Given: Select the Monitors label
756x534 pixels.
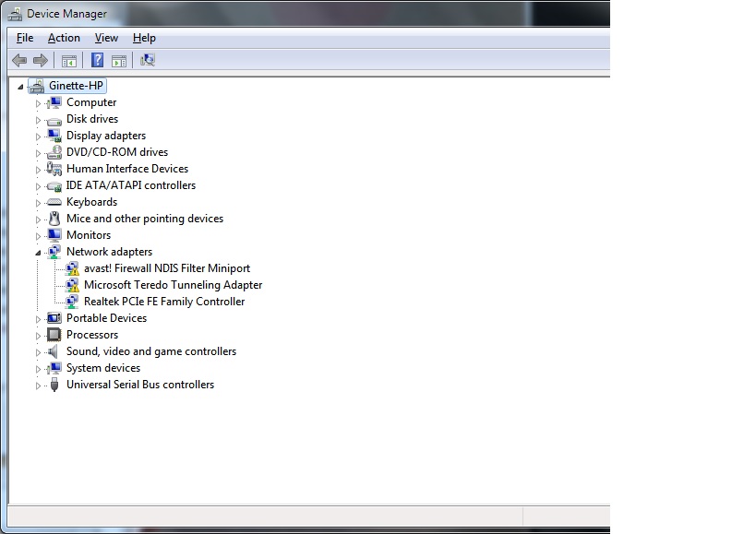Looking at the screenshot, I should point(89,235).
